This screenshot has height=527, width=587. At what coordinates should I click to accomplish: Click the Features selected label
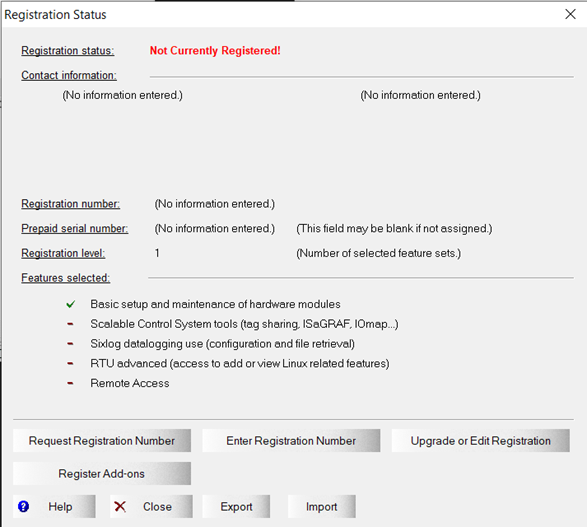(x=66, y=278)
